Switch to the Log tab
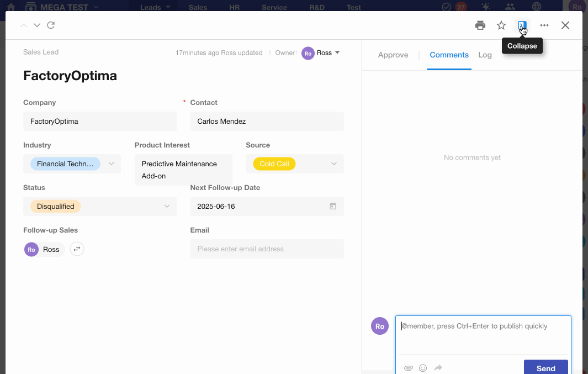Image resolution: width=588 pixels, height=374 pixels. tap(485, 55)
